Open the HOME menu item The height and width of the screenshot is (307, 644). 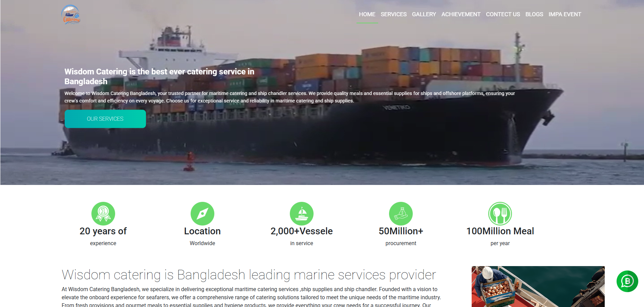[367, 14]
